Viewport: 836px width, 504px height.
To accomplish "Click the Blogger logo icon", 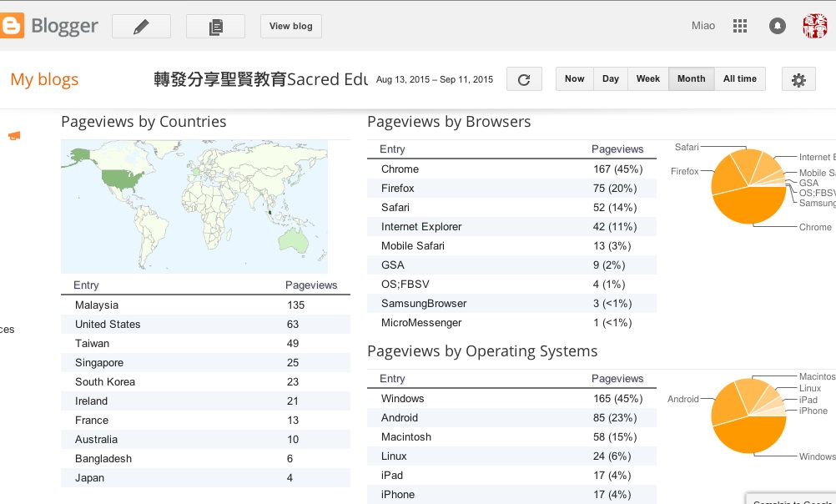I will 12,26.
